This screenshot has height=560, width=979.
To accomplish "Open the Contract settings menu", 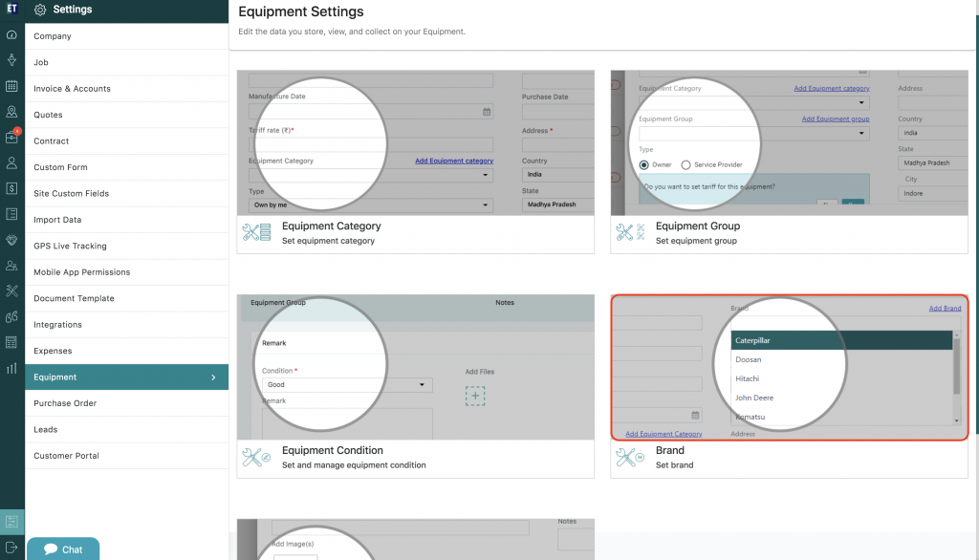I will [127, 141].
